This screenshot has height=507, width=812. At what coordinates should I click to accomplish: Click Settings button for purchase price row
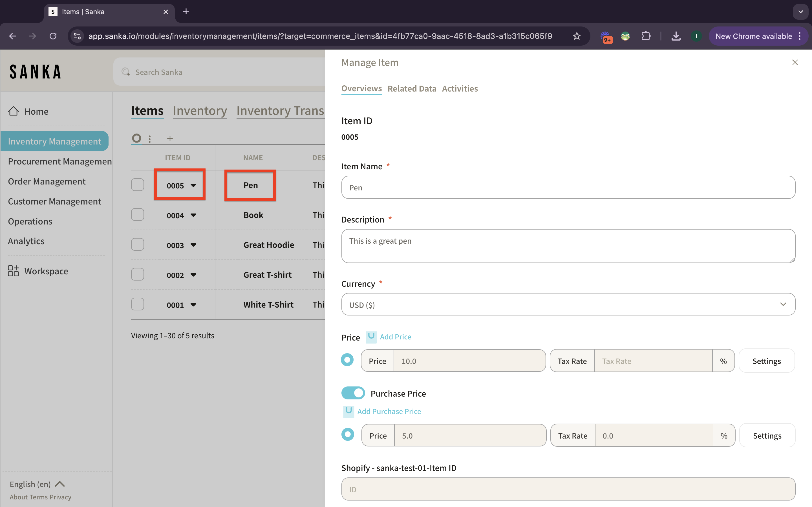(x=767, y=435)
